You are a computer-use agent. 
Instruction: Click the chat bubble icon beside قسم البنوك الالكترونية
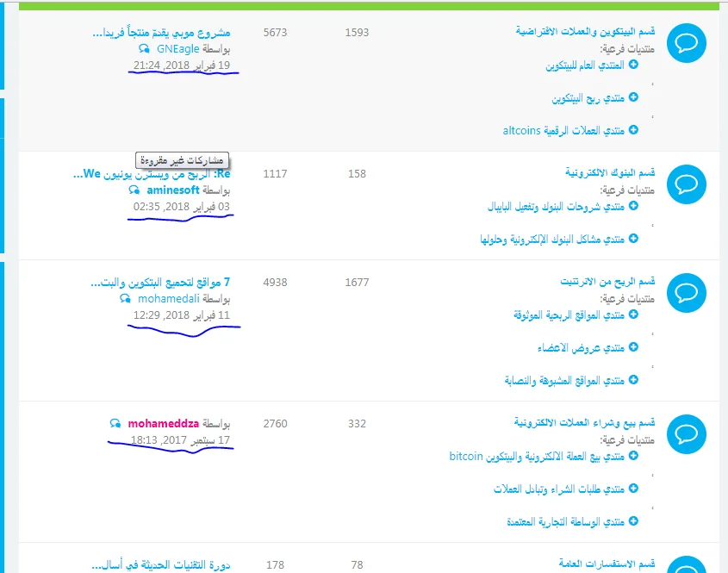tap(687, 184)
